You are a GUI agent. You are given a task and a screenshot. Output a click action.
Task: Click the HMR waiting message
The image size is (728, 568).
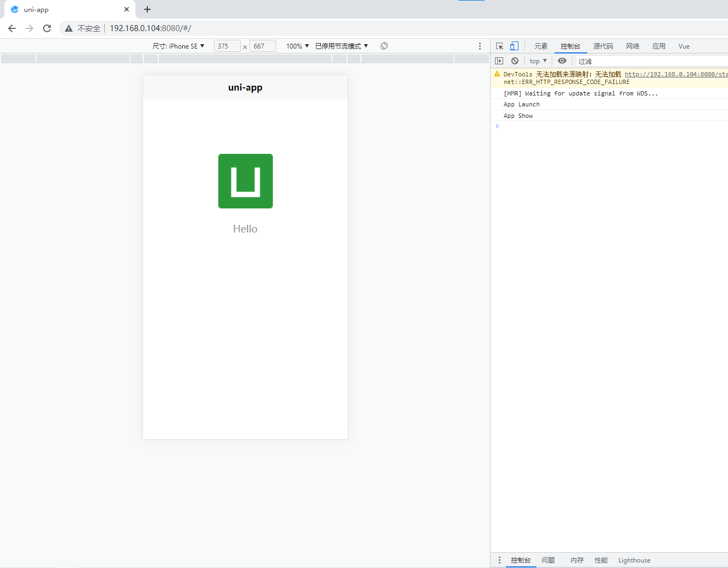[x=581, y=93]
